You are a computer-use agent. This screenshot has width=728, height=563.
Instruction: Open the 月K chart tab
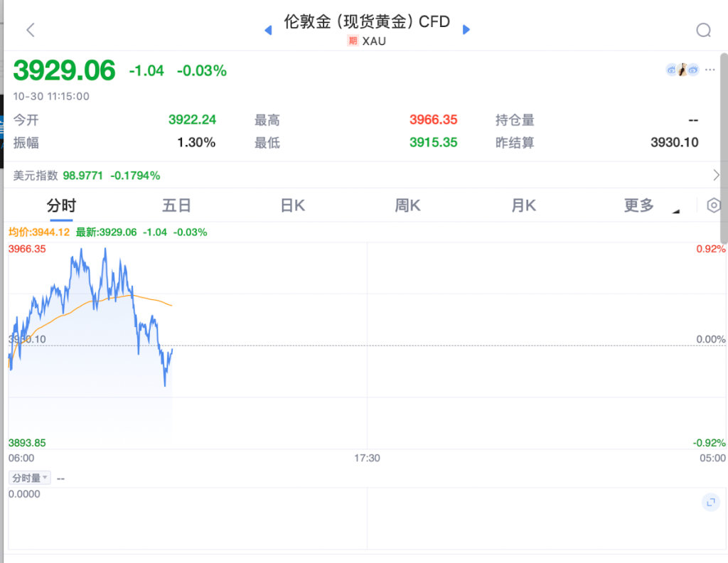pos(523,206)
